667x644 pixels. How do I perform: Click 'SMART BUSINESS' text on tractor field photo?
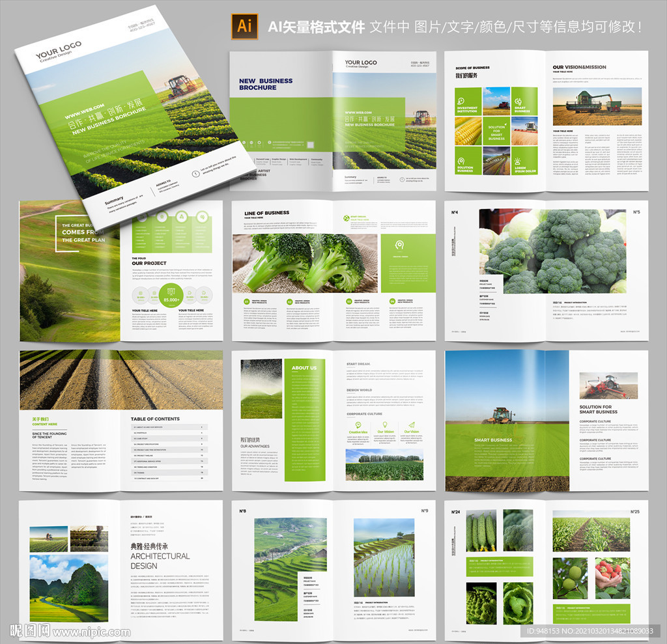(493, 440)
